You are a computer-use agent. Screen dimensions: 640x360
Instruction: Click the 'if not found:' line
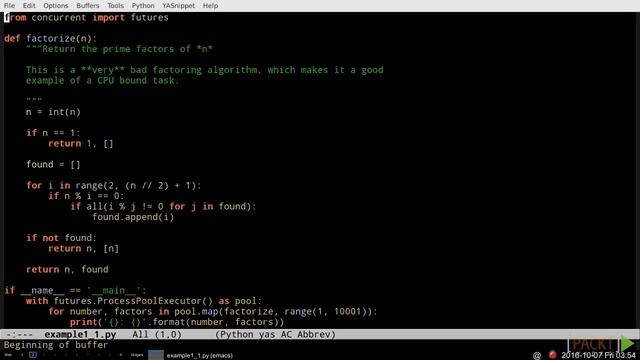(61, 238)
